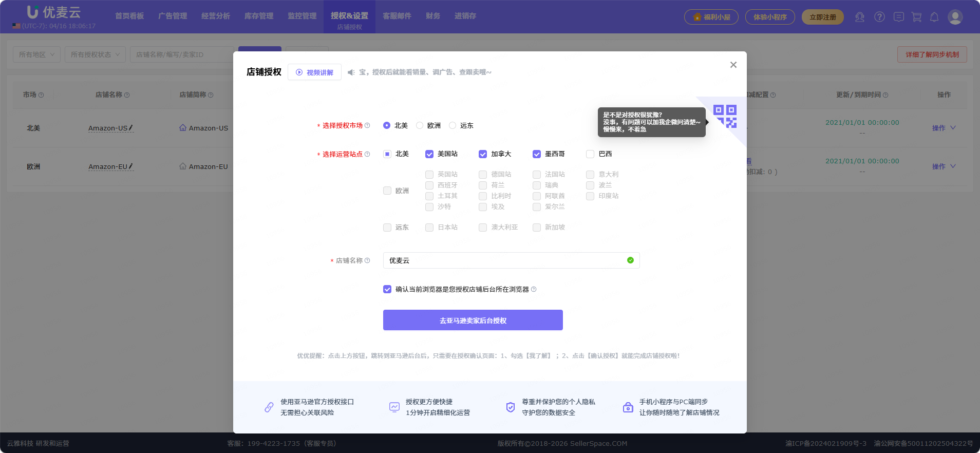Expand 操作 menu in the 欧洲 row
The width and height of the screenshot is (980, 453).
(x=944, y=166)
